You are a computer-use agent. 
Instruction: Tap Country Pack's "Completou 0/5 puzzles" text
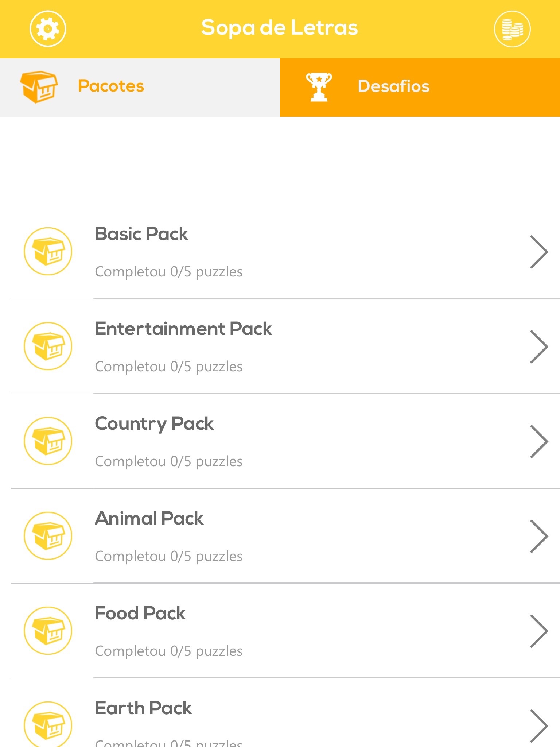pos(169,461)
